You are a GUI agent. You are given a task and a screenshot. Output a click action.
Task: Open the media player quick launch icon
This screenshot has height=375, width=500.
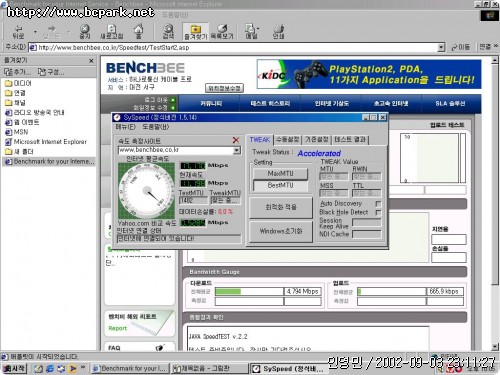point(72,369)
